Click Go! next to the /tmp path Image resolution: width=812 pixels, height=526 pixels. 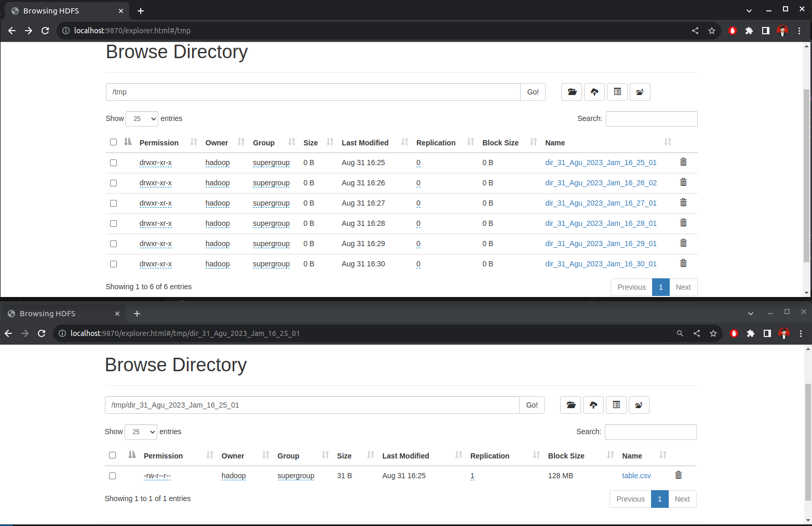click(x=533, y=92)
